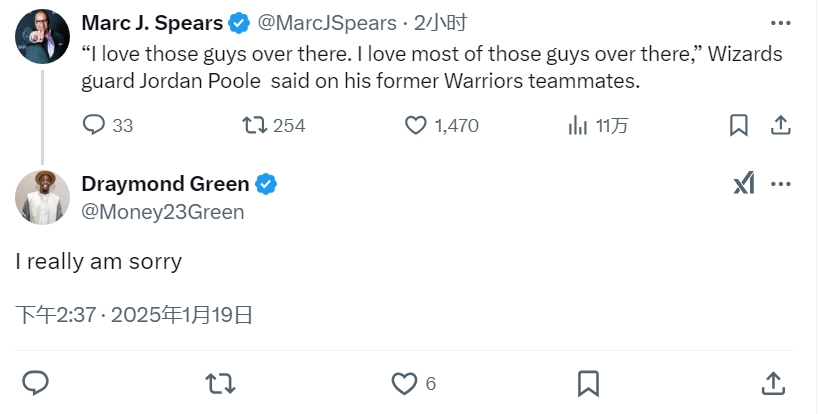The image size is (819, 414).
Task: Bookmark Marc J. Spears' tweet
Action: (738, 125)
